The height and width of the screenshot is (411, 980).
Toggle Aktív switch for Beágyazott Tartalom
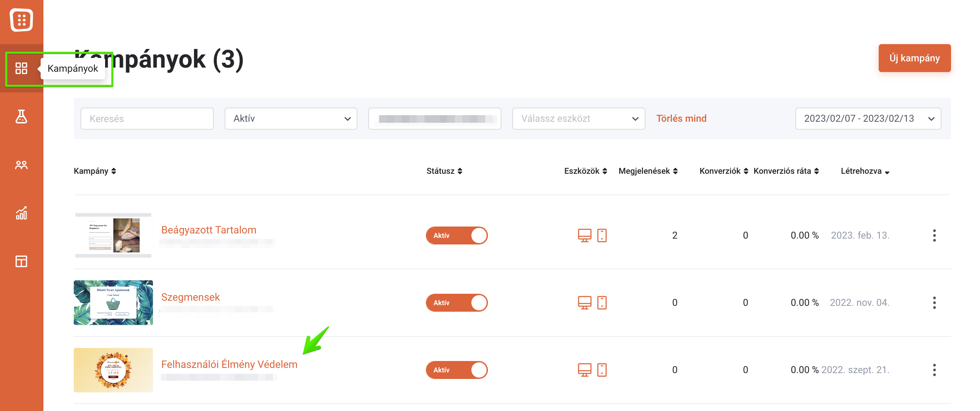point(457,235)
